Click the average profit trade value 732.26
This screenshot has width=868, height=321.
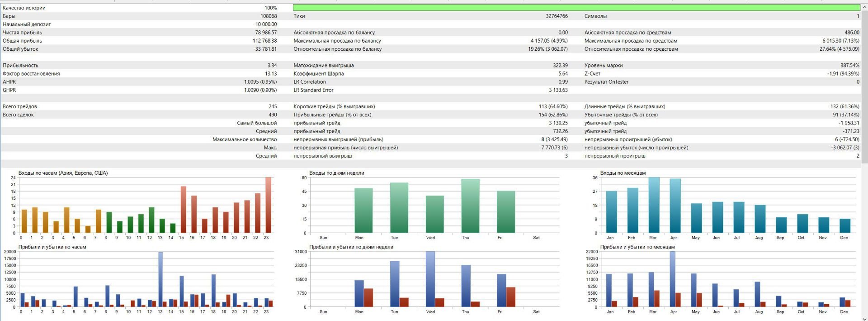pos(560,131)
